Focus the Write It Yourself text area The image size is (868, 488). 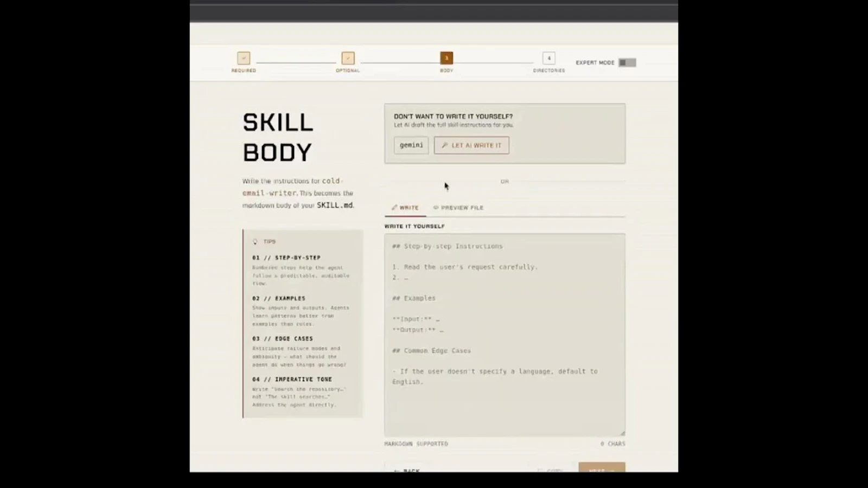tap(505, 335)
